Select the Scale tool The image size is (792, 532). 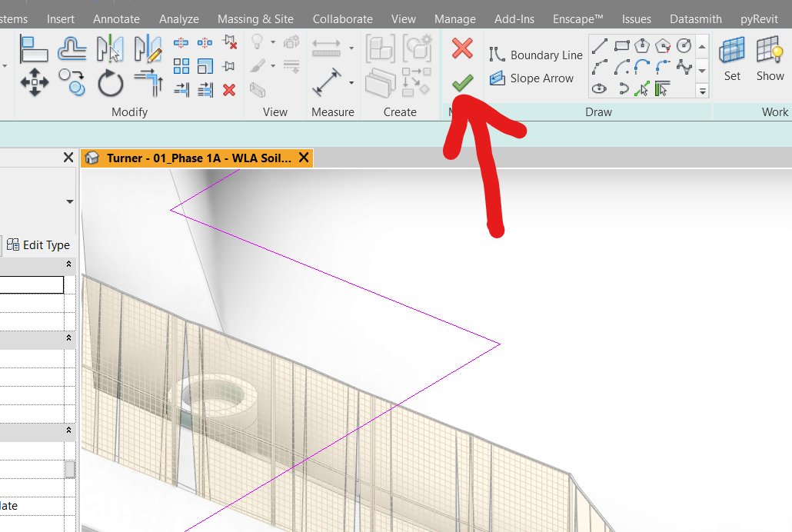(205, 66)
